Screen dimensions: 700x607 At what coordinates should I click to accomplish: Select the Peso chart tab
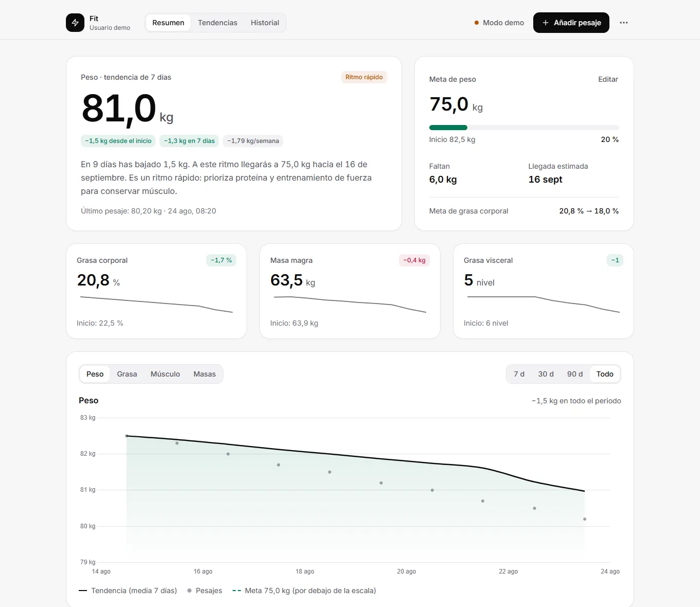[x=95, y=374]
